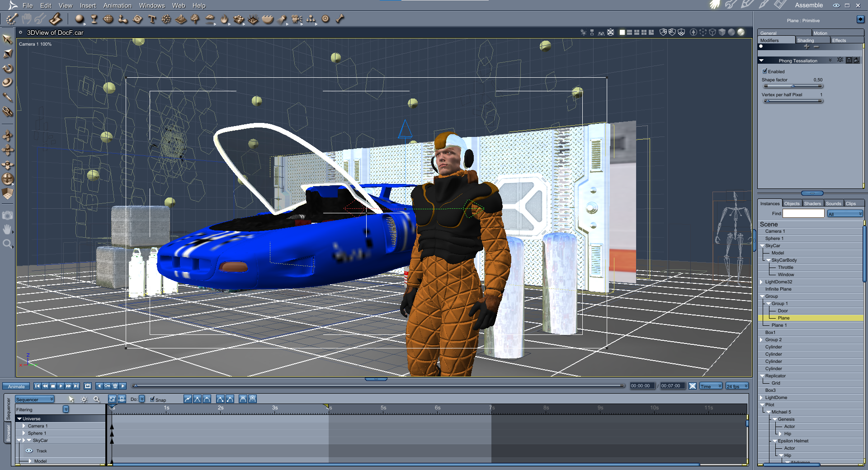Click the Find input field
Screen dimensions: 868x470
click(803, 214)
